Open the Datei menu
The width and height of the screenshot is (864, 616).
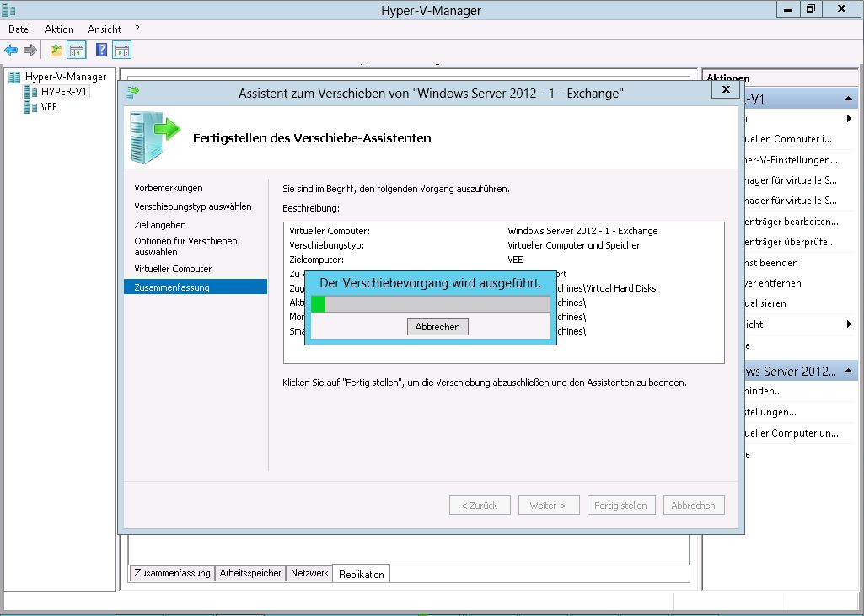tap(19, 29)
